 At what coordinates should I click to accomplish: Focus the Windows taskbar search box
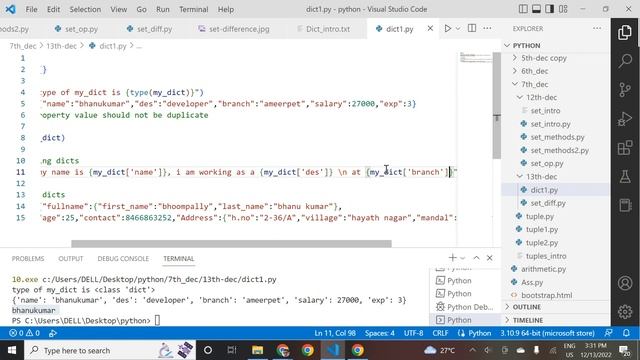110,350
